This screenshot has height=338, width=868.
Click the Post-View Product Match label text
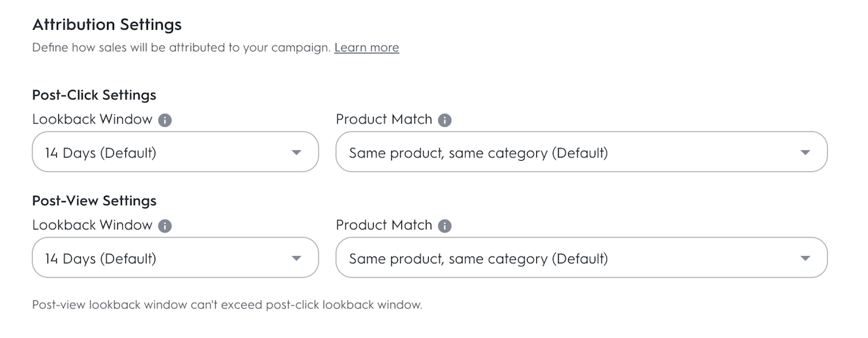pos(384,225)
